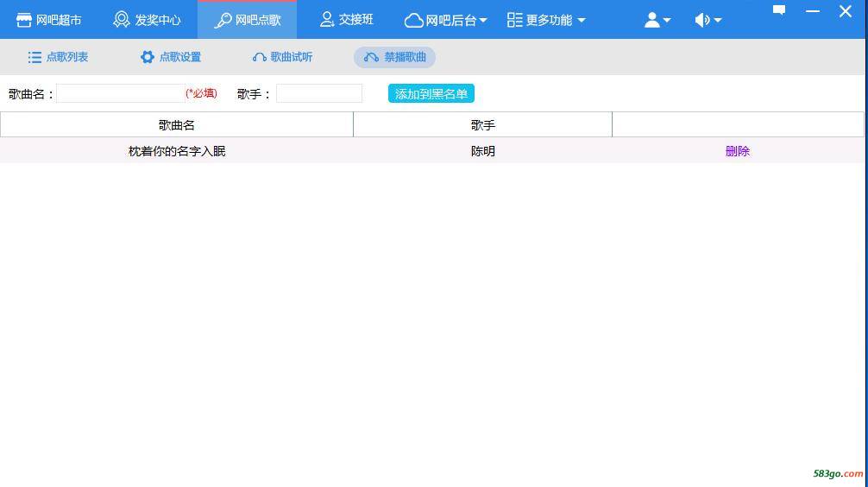Click the speaker volume icon
868x487 pixels.
(x=702, y=20)
